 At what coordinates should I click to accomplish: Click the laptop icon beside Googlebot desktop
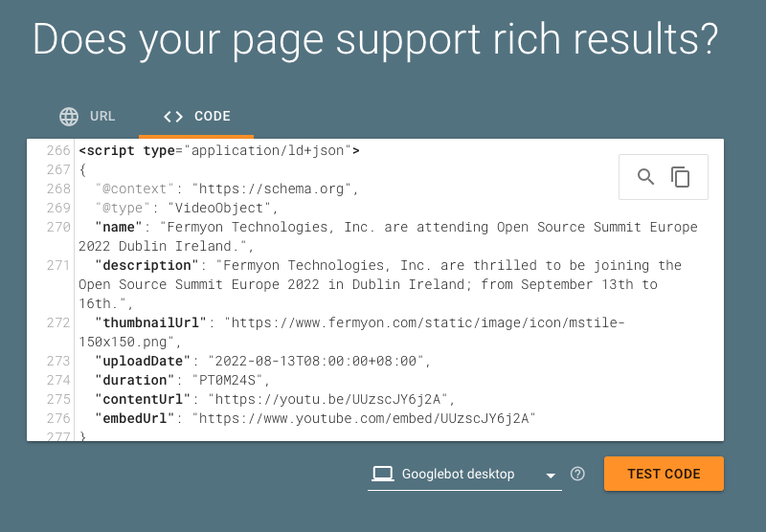(383, 474)
